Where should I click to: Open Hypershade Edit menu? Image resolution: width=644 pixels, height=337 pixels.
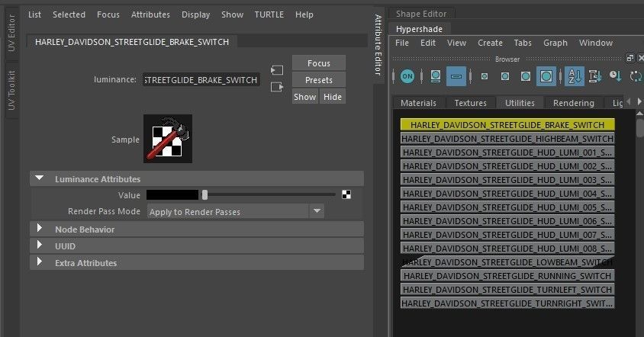click(x=427, y=43)
